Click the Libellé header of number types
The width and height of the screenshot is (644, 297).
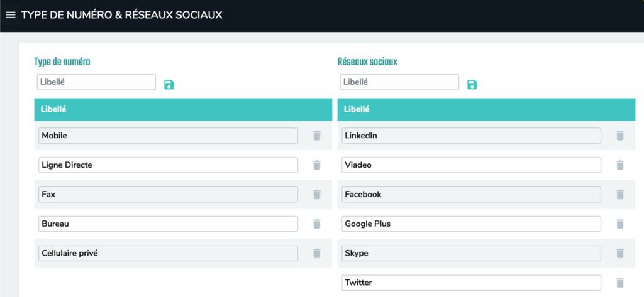[x=54, y=109]
